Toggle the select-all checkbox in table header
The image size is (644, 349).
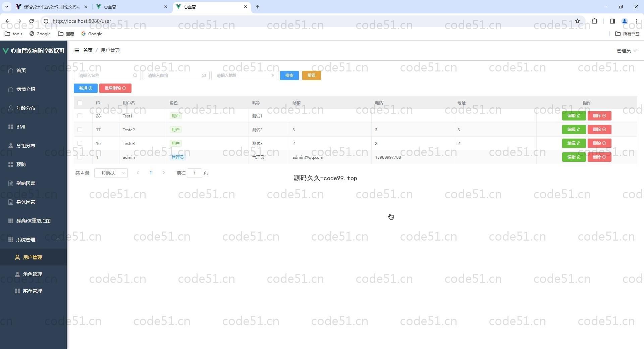[x=80, y=103]
